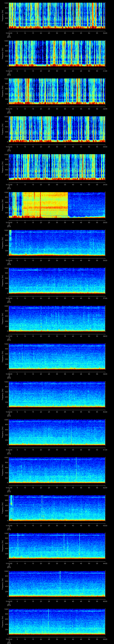114x644 pixels.
Task: Click the Frequency (Hz) axis label of 19:29 panel
Action: [3, 16]
